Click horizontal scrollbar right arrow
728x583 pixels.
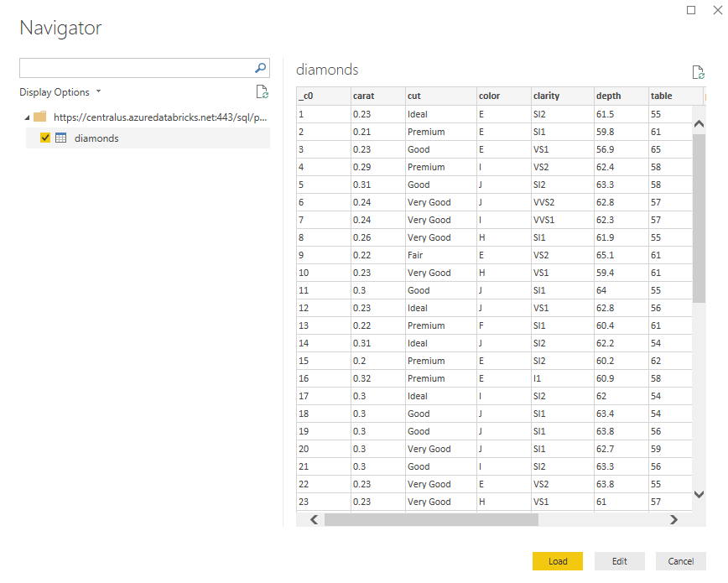point(673,519)
